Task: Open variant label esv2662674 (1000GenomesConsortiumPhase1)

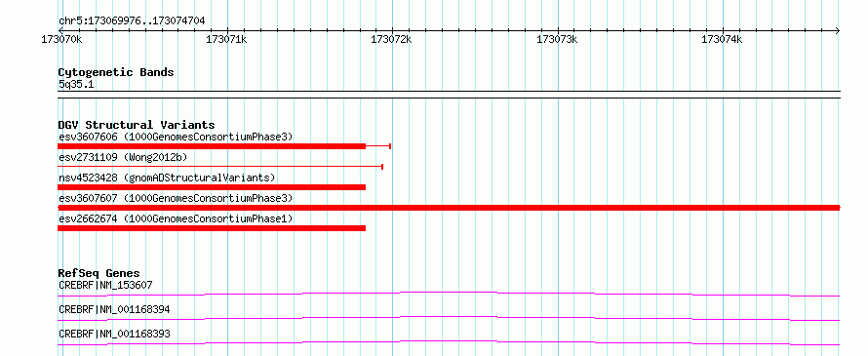Action: click(176, 218)
